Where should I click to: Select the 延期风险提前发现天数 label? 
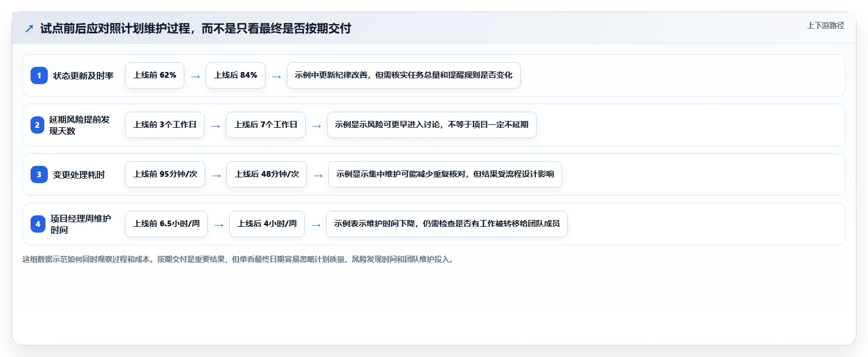coord(79,125)
